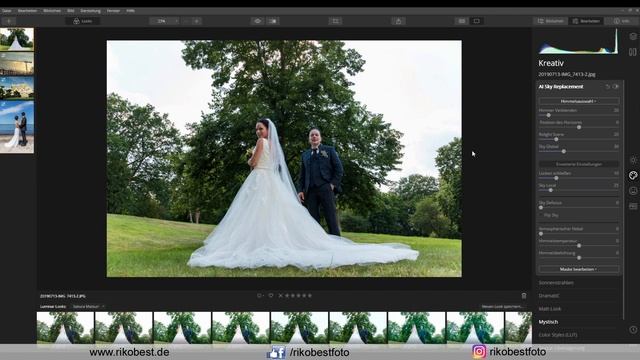Click Neuen Look speichern button
This screenshot has height=360, width=640.
(502, 307)
